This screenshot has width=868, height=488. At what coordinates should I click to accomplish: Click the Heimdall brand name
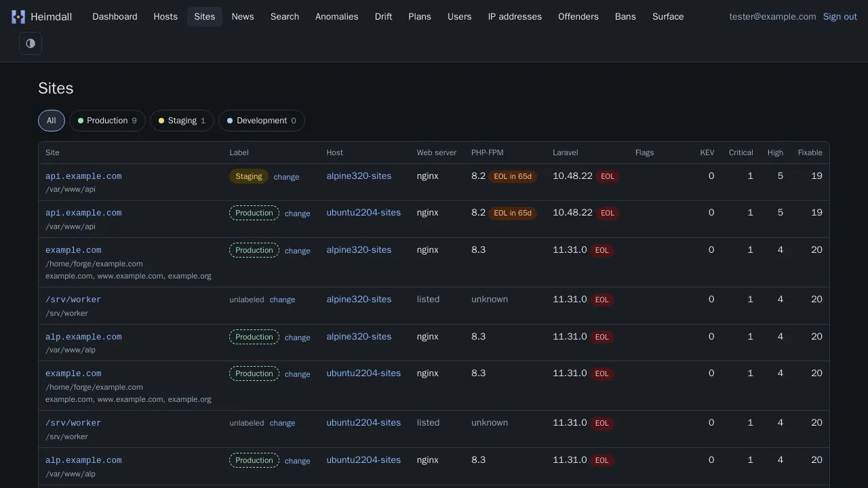(51, 17)
